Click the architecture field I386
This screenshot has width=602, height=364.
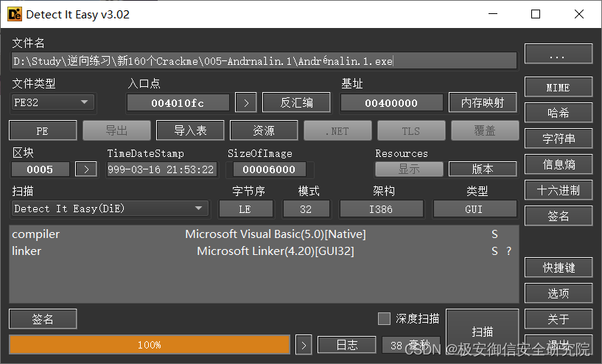point(381,209)
